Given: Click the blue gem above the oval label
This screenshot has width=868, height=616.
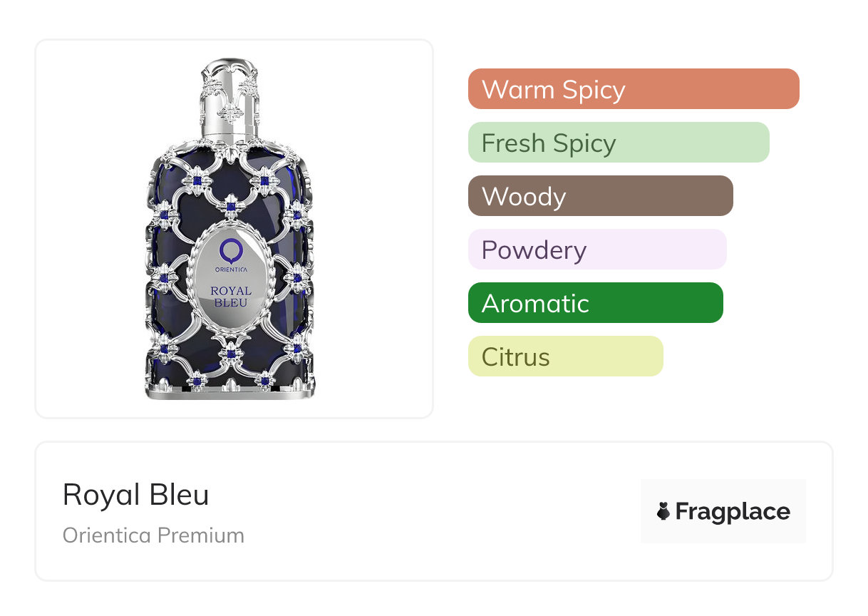Looking at the screenshot, I should click(231, 207).
